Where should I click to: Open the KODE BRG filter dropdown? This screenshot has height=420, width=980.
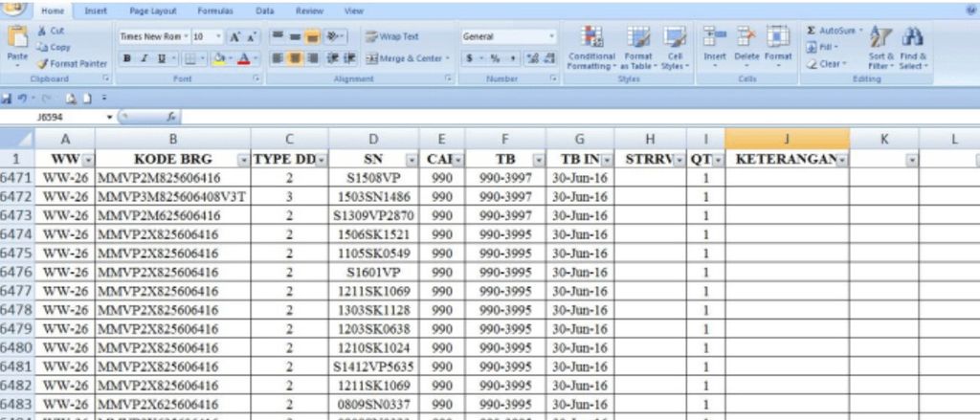(x=244, y=160)
